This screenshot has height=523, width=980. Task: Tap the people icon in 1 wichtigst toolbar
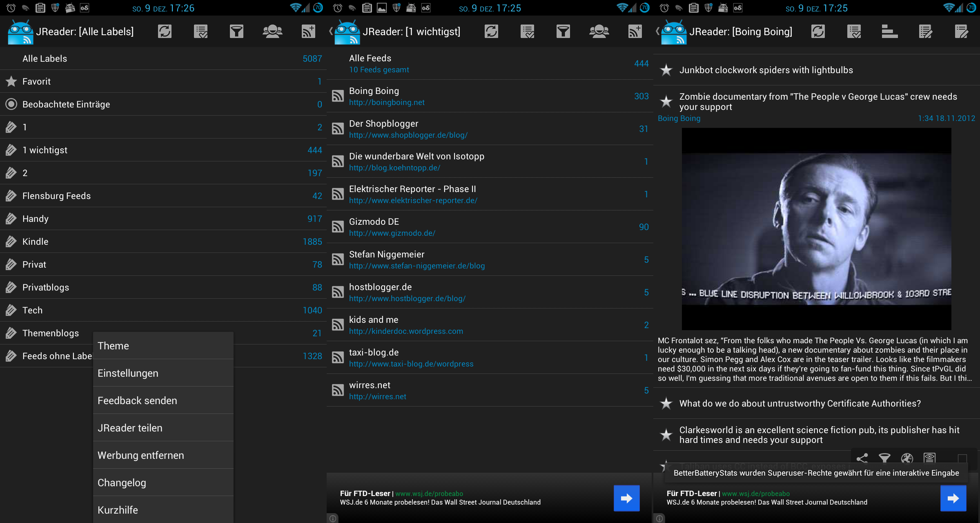pos(599,31)
